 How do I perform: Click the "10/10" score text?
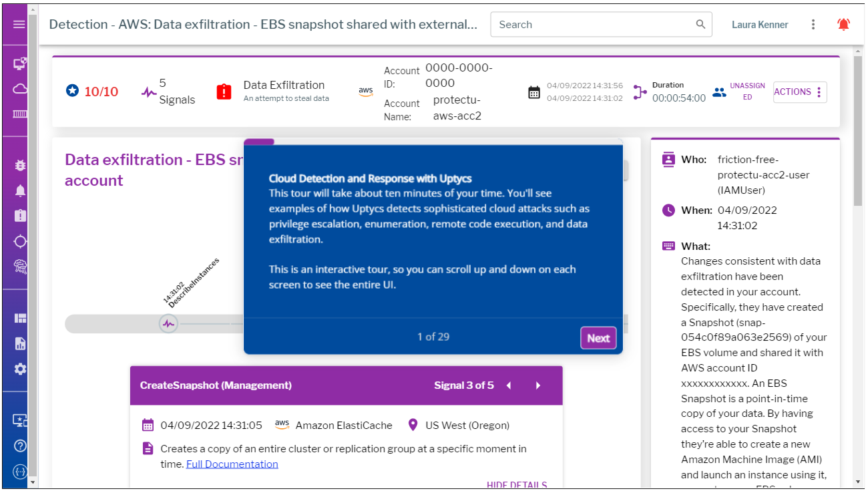101,92
